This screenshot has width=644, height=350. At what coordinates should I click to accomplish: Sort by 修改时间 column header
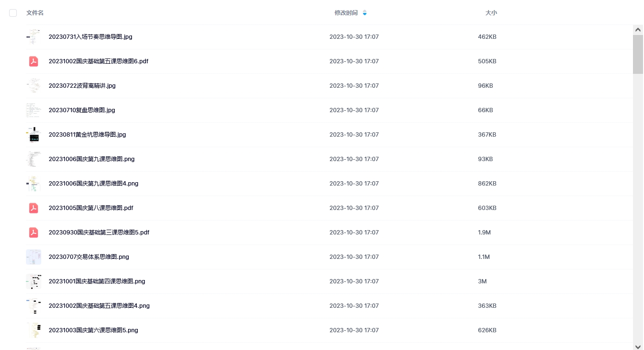tap(346, 13)
